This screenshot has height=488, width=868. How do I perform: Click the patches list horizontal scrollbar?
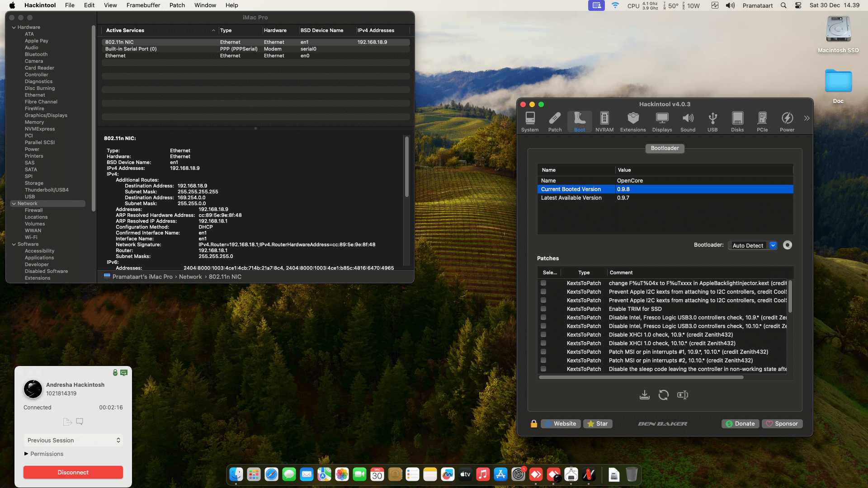coord(641,377)
